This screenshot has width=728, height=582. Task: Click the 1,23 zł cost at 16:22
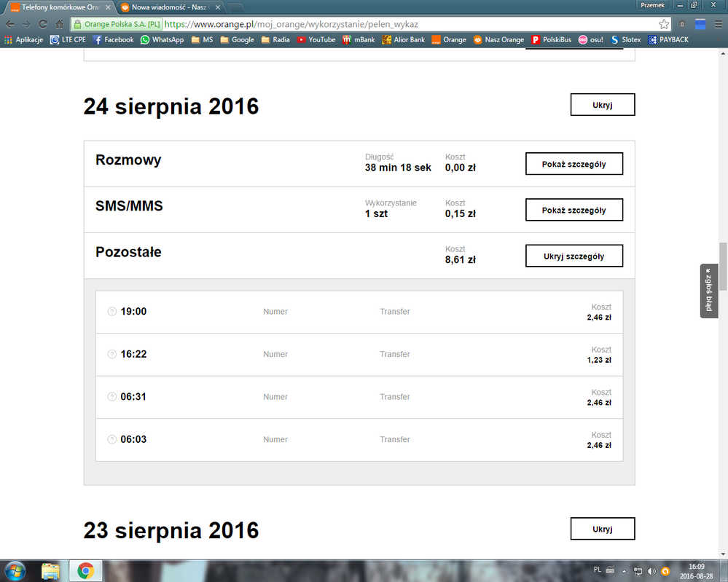click(x=599, y=360)
